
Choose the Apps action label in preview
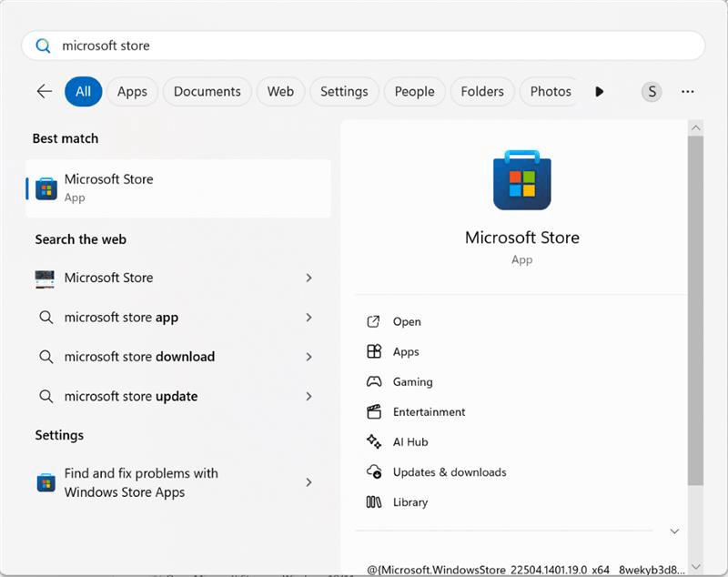(x=406, y=352)
